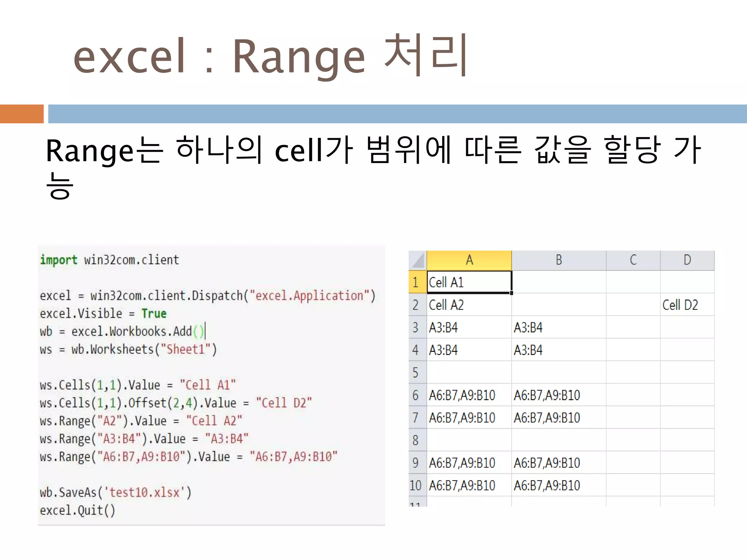
Task: Select column A header
Action: [x=469, y=260]
